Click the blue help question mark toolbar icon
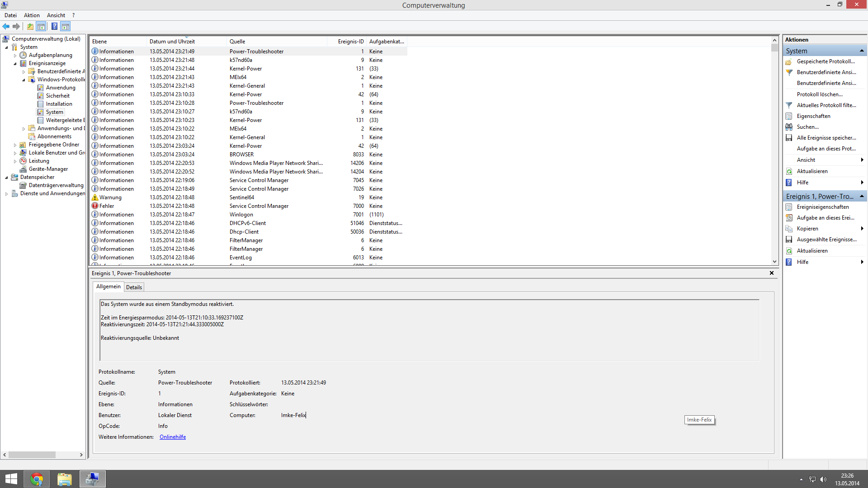This screenshot has height=488, width=868. point(54,26)
